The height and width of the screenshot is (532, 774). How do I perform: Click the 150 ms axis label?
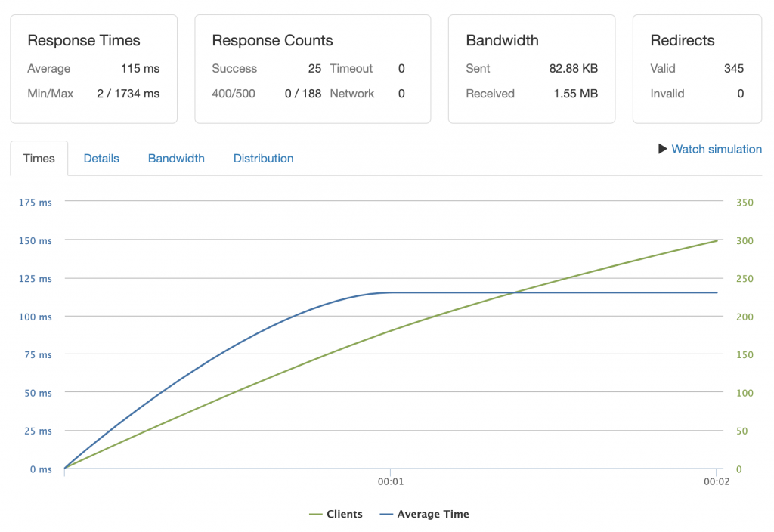point(35,240)
